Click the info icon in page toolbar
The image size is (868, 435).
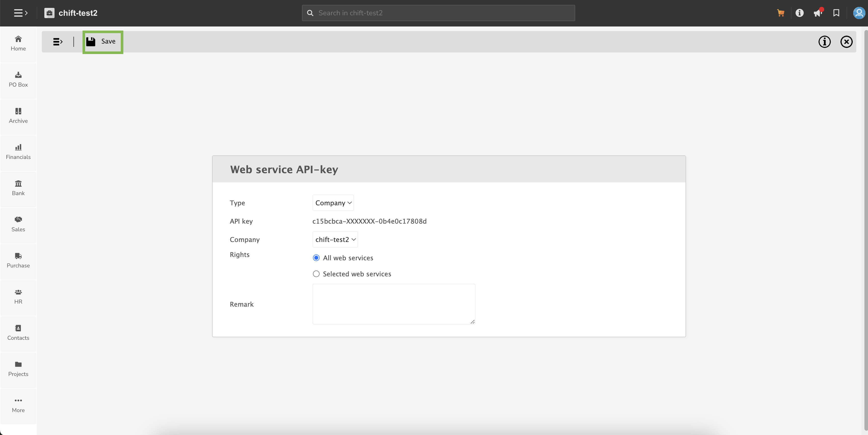pos(824,42)
